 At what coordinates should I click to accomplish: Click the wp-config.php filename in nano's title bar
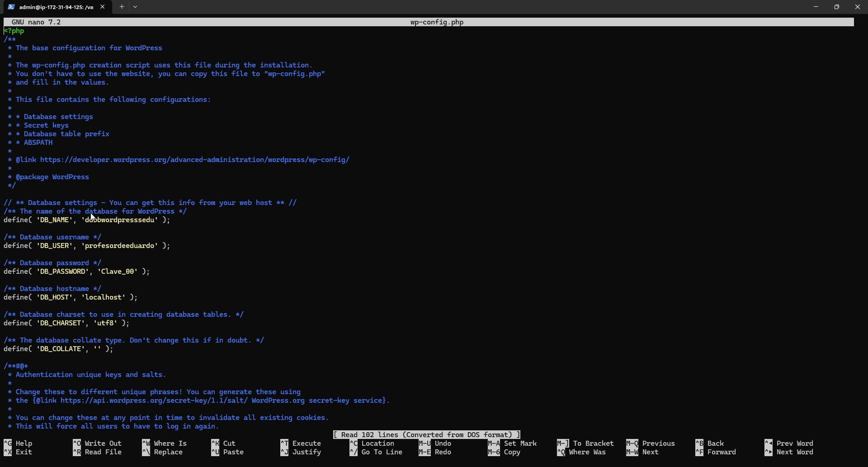point(437,22)
